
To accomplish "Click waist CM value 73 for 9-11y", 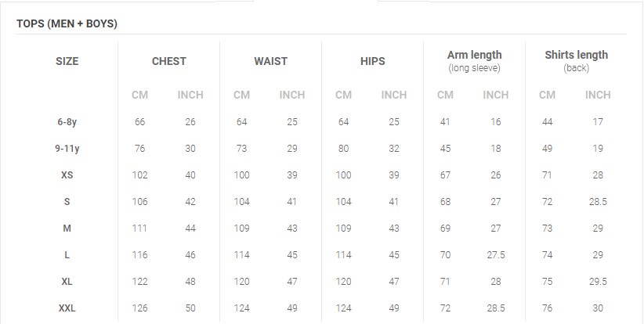I will point(241,149).
